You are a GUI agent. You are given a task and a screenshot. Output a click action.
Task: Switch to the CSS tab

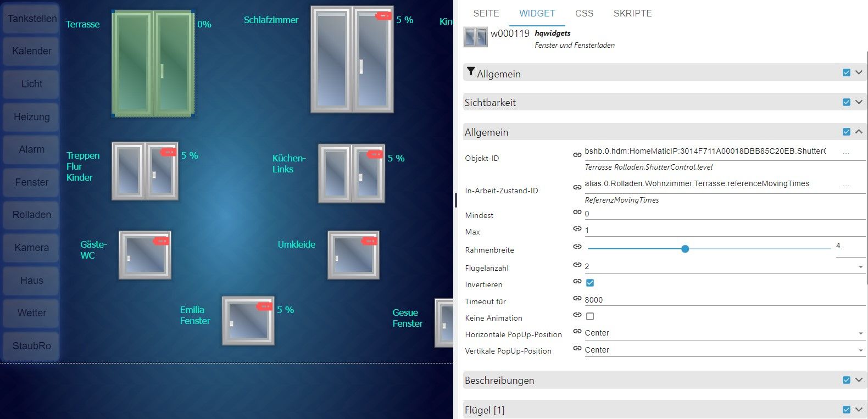coord(584,13)
